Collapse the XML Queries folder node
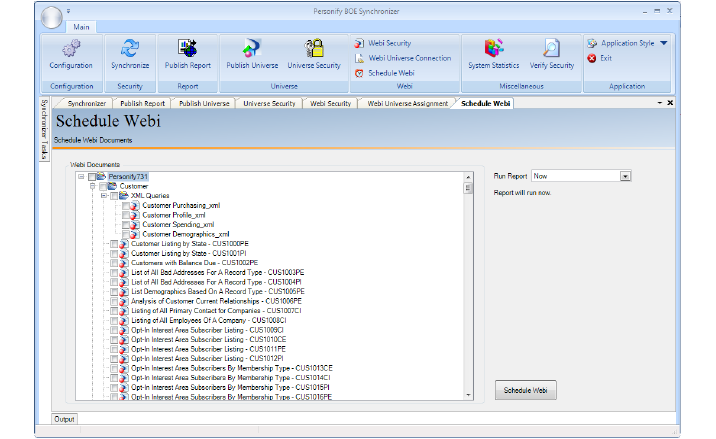Screen dimensions: 716x439 click(103, 196)
